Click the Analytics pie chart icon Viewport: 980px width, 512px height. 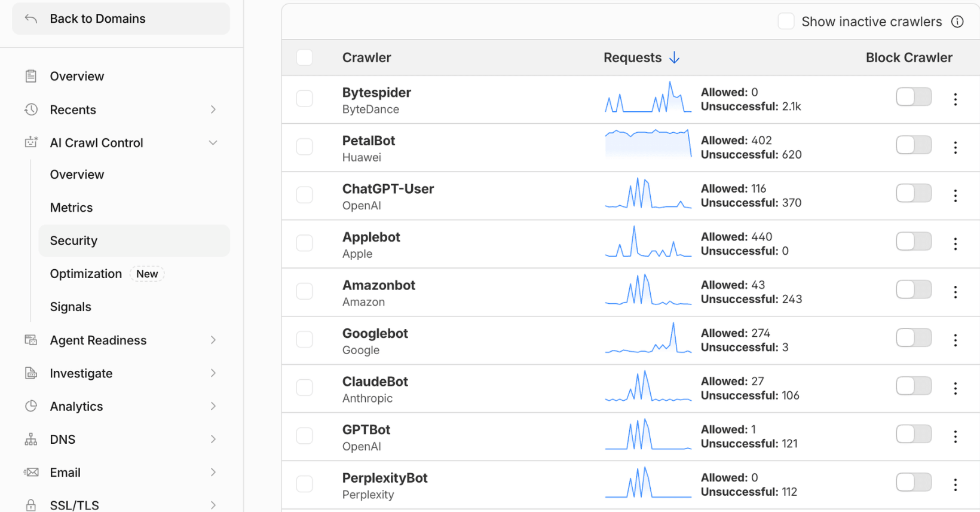click(x=31, y=406)
